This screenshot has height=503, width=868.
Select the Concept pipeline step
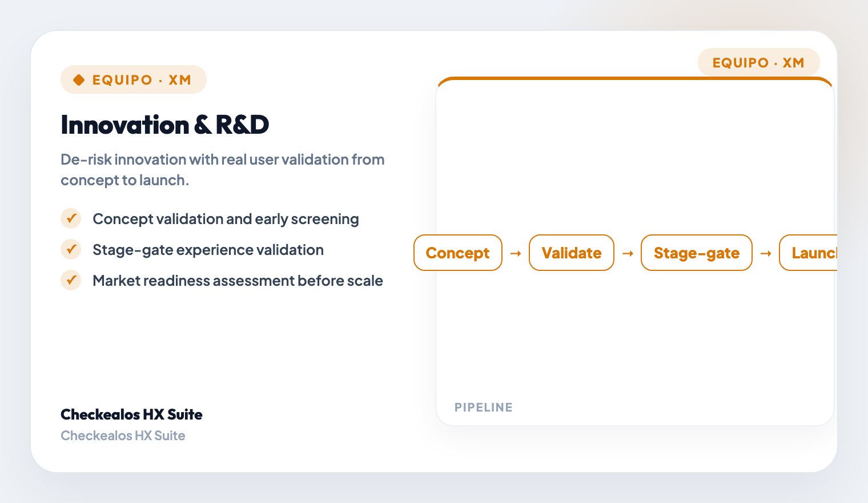pyautogui.click(x=458, y=253)
